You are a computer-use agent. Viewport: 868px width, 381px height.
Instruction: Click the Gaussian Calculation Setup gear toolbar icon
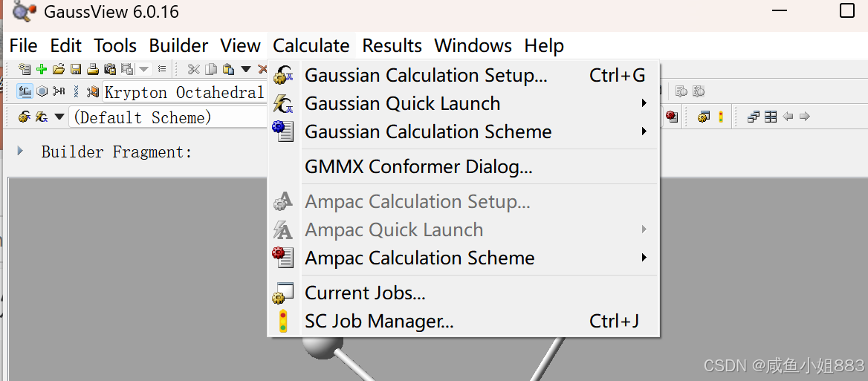point(24,117)
